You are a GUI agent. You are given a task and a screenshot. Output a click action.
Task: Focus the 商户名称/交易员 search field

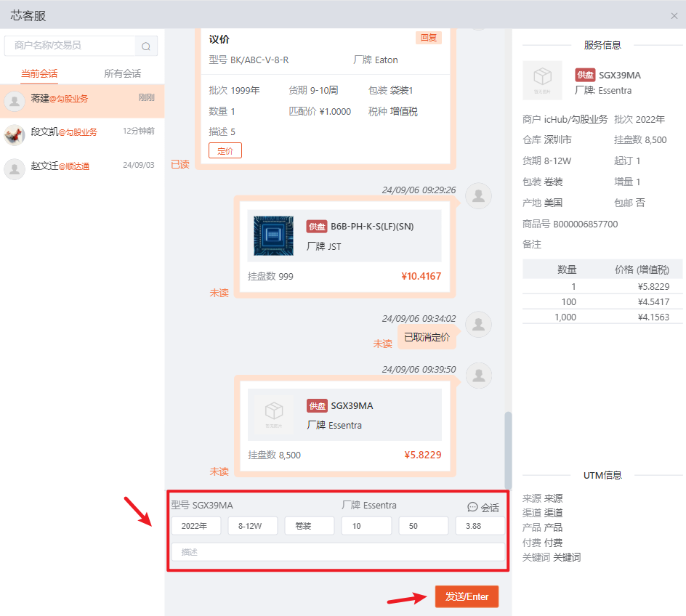70,46
